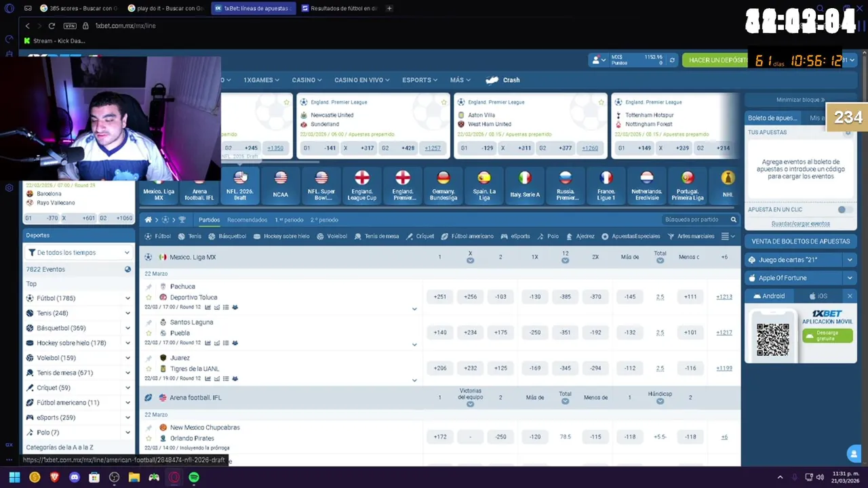Favorite the Newcastle United vs Sunderland card
Image resolution: width=868 pixels, height=488 pixels.
pos(444,102)
